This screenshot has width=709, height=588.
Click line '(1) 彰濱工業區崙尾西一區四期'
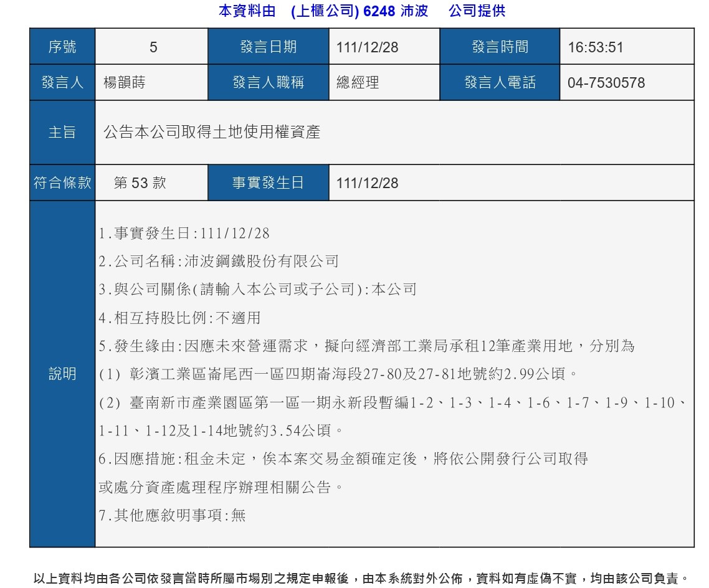[x=338, y=374]
